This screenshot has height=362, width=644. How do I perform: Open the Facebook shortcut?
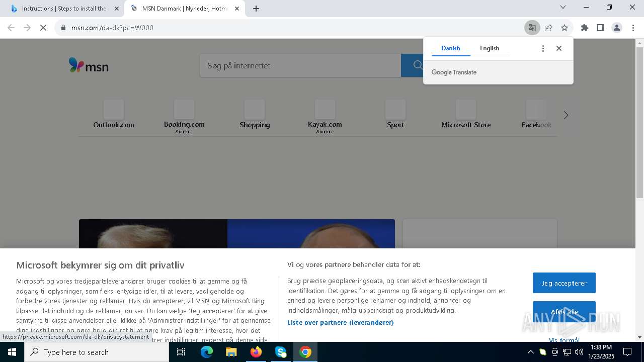coord(536,115)
